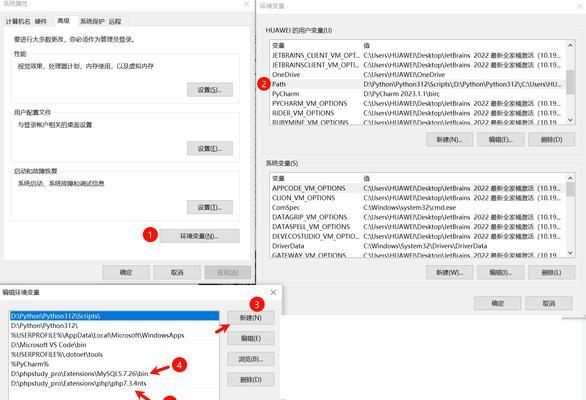Switch to the 计算机名 tab
Screen dimensions: 586x400
point(18,21)
